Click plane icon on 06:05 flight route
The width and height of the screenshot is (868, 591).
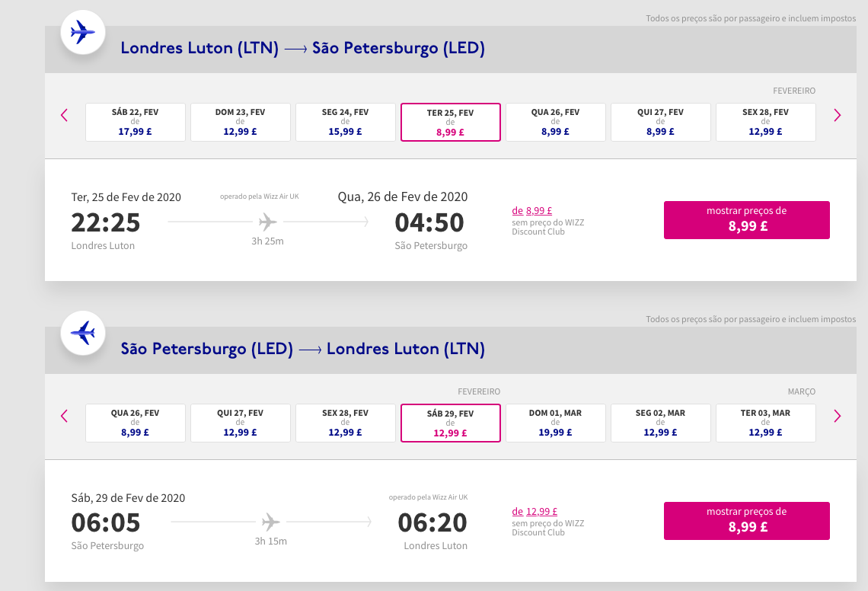pos(271,522)
